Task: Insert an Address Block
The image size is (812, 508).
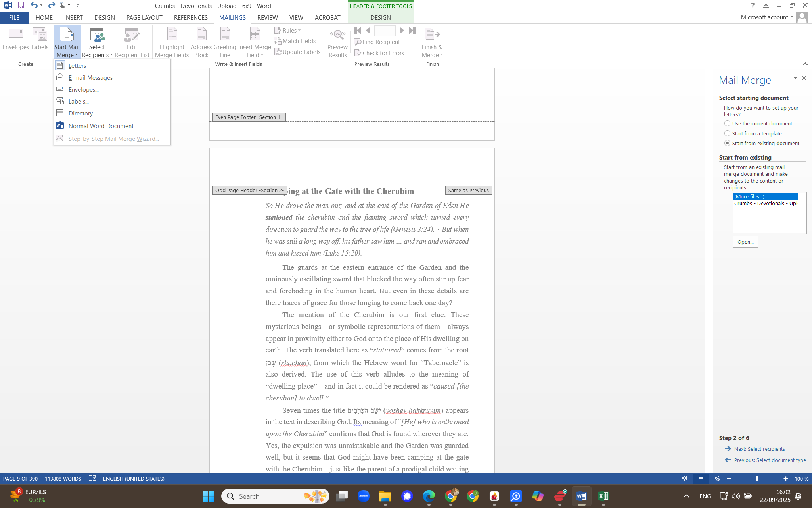Action: [x=201, y=42]
